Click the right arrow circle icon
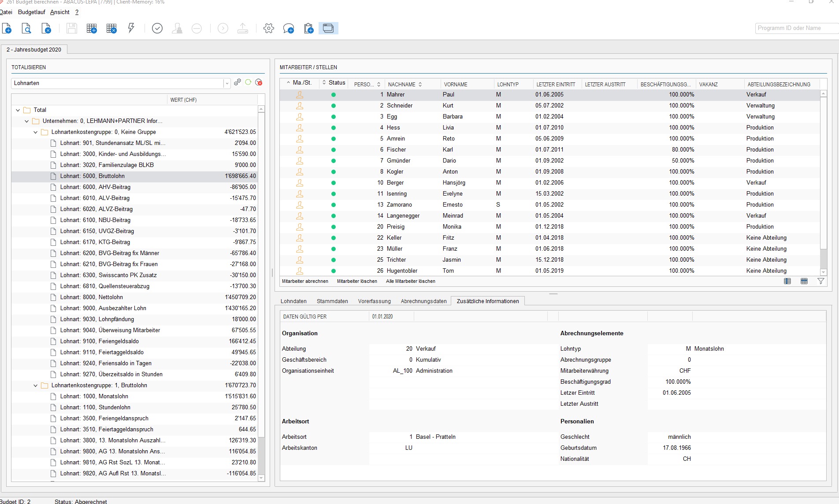 tap(223, 29)
